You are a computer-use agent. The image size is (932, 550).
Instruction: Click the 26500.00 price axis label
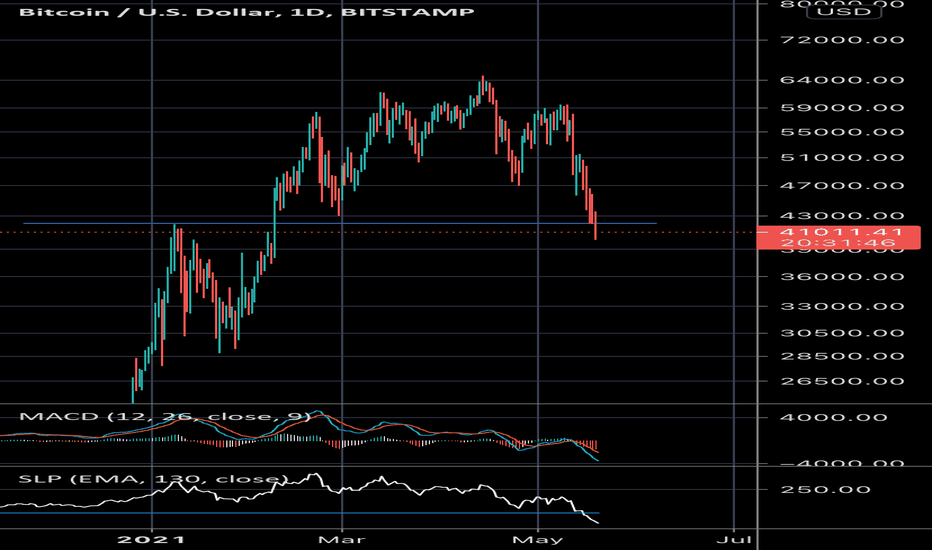(842, 381)
